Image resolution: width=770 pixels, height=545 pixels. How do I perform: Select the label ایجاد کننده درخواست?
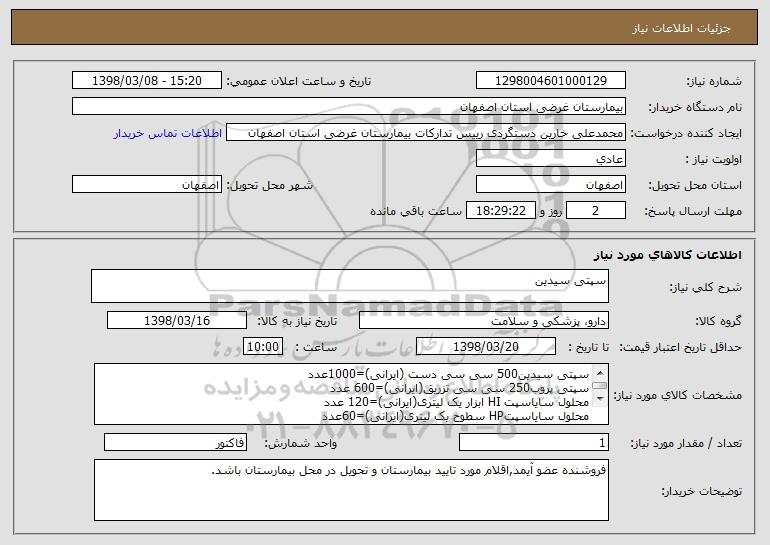click(x=686, y=134)
